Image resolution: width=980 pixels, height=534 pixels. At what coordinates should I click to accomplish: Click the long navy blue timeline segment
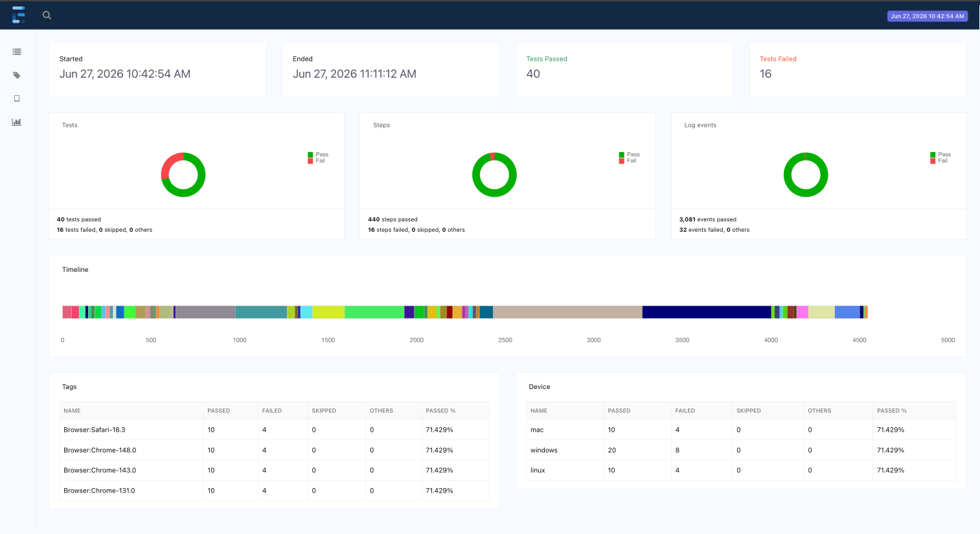[707, 312]
